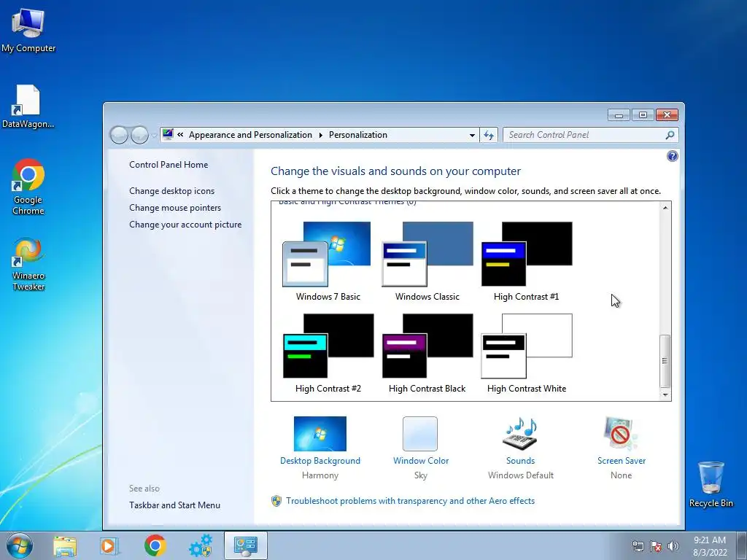Image resolution: width=747 pixels, height=560 pixels.
Task: Open the address bar history dropdown
Action: pos(472,135)
